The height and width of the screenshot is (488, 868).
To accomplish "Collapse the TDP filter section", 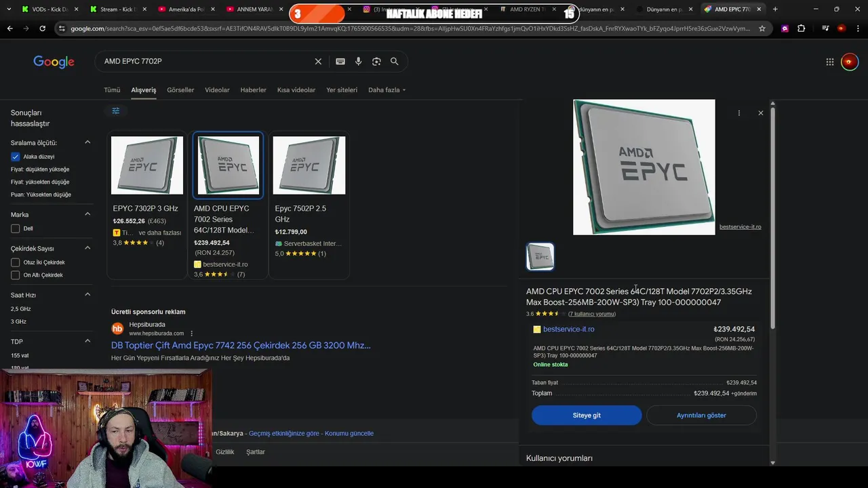I will tap(87, 341).
